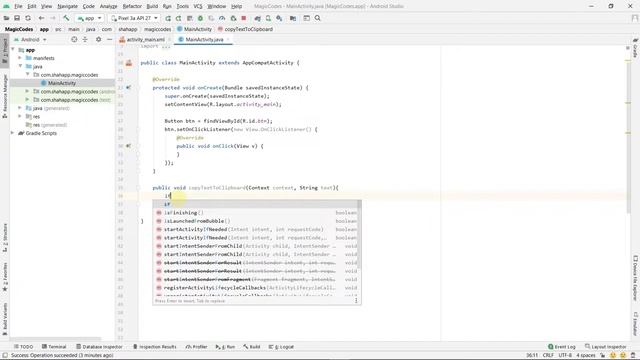Open the Profiler tool window
640x360 pixels.
pos(196,347)
